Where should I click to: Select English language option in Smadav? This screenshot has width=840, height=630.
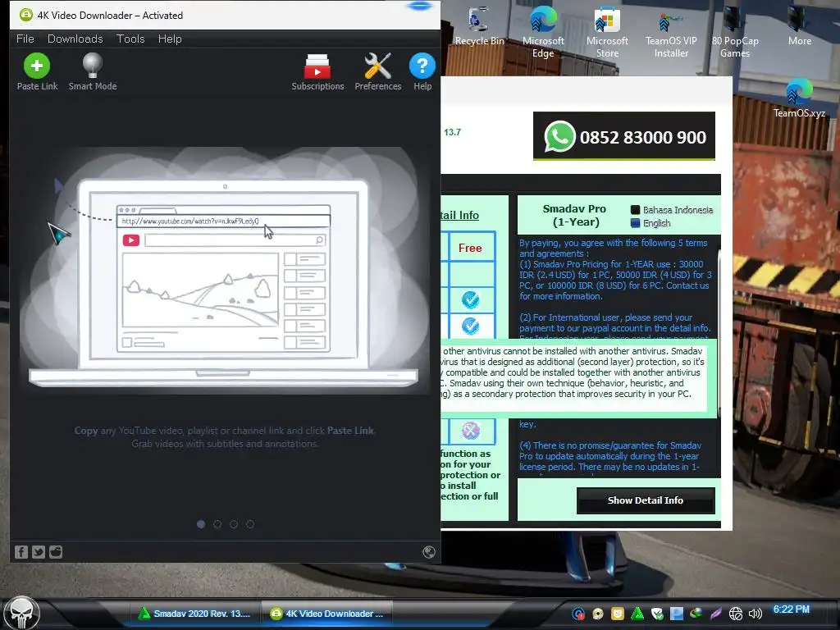[651, 223]
